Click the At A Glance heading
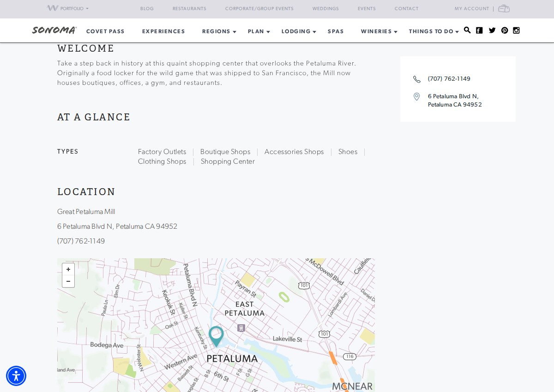This screenshot has width=554, height=392. [x=94, y=117]
